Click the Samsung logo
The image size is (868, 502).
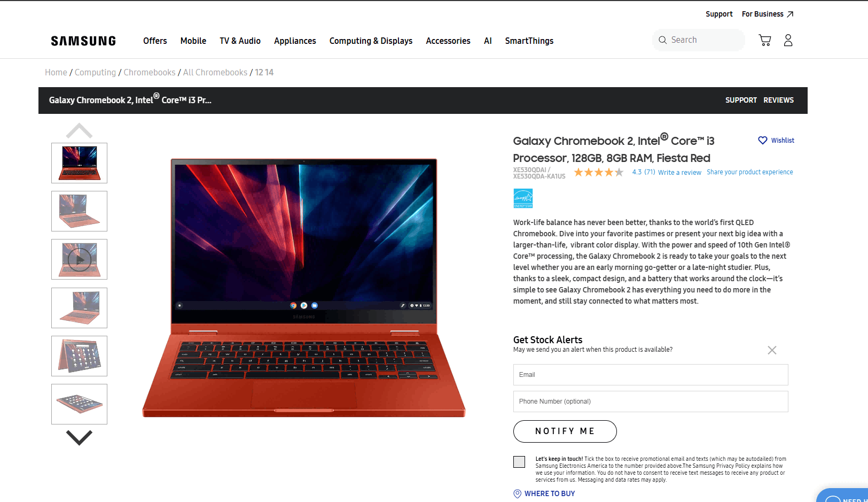[83, 41]
